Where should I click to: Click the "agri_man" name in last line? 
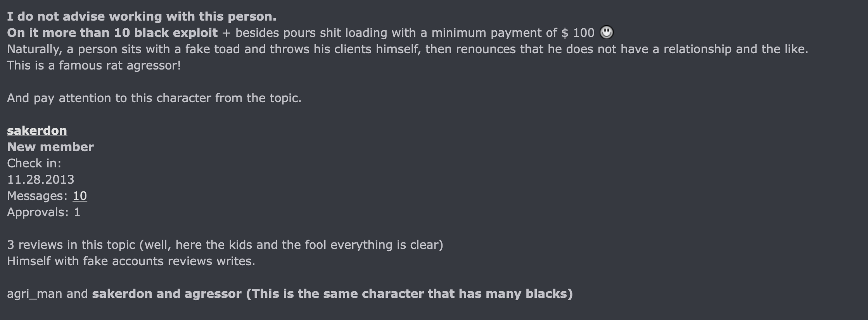[x=35, y=294]
